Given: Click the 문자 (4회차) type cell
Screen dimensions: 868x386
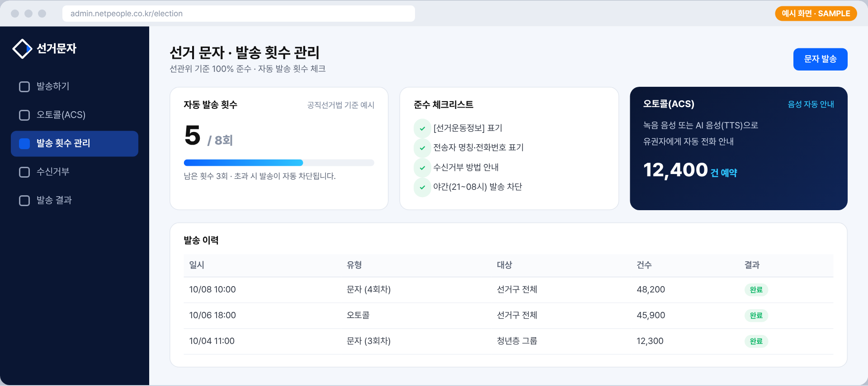Looking at the screenshot, I should point(368,290).
